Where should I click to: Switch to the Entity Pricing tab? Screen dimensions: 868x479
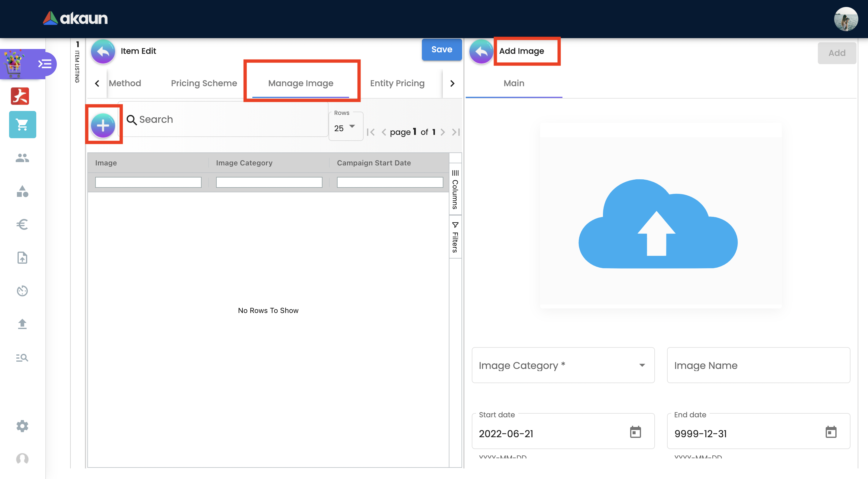pos(397,83)
